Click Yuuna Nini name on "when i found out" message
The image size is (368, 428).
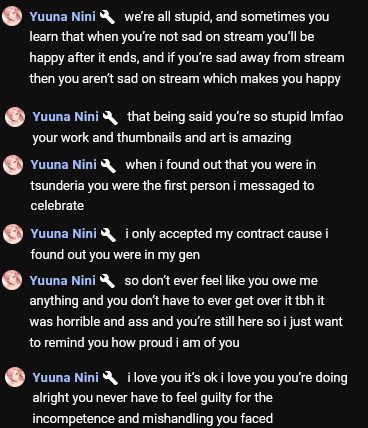(x=64, y=165)
